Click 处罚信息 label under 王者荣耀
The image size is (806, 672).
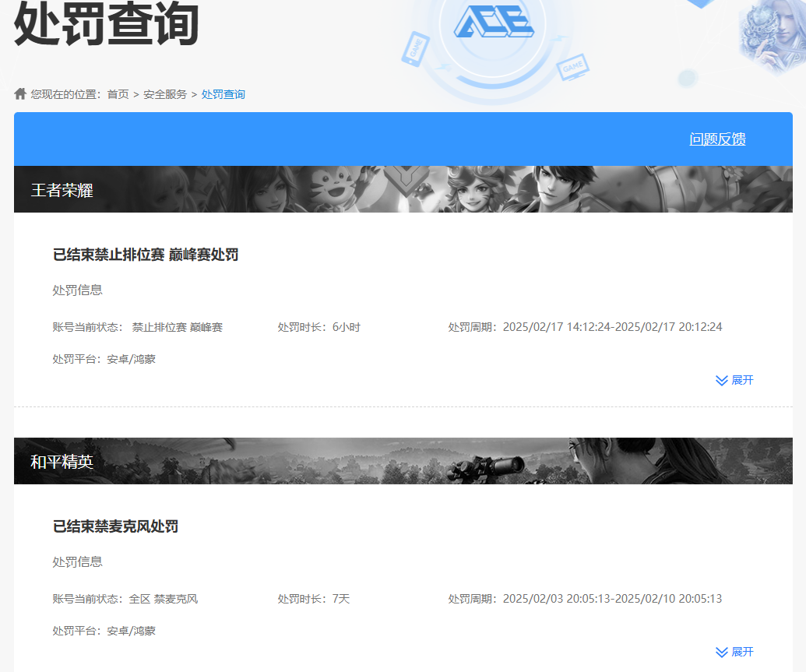pyautogui.click(x=78, y=290)
